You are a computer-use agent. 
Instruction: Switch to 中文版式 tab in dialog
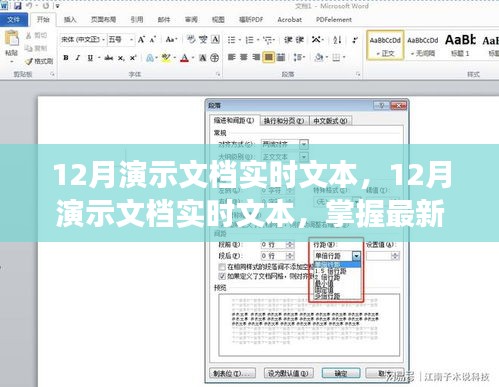pyautogui.click(x=330, y=121)
